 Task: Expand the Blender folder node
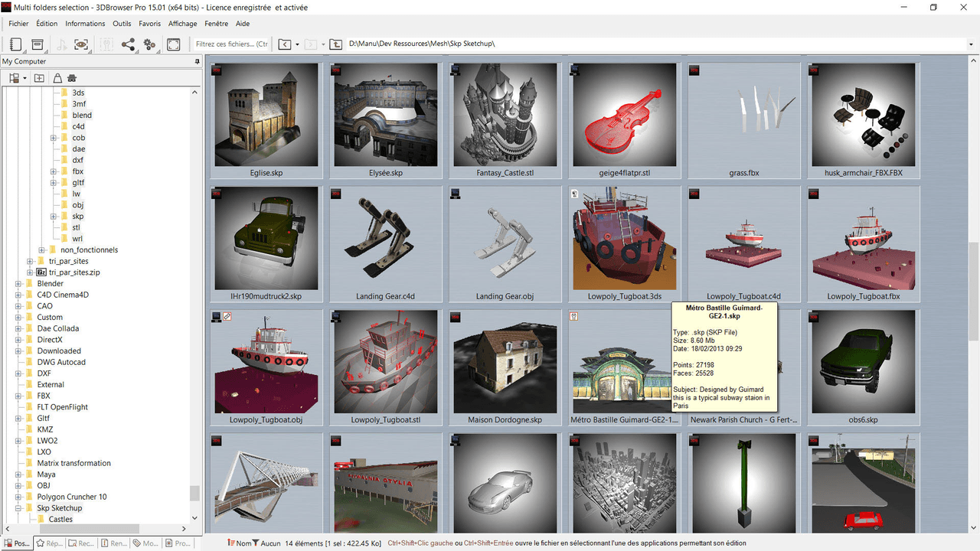(18, 284)
